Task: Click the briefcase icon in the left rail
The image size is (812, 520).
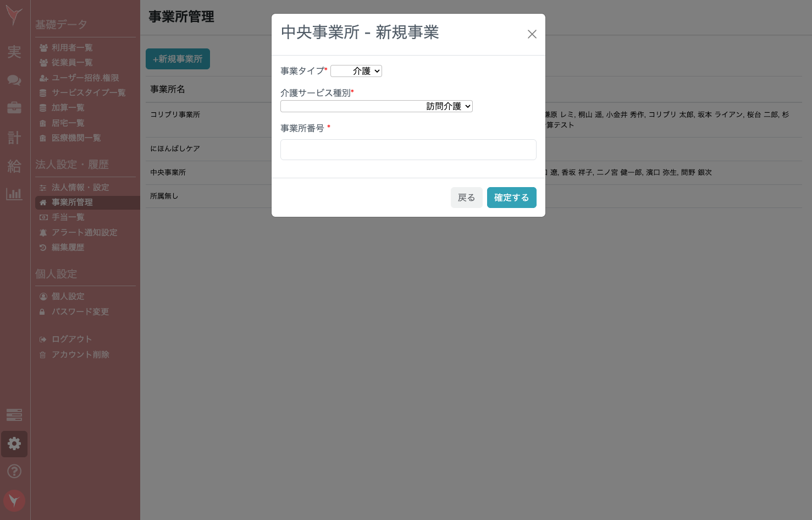Action: coord(14,108)
